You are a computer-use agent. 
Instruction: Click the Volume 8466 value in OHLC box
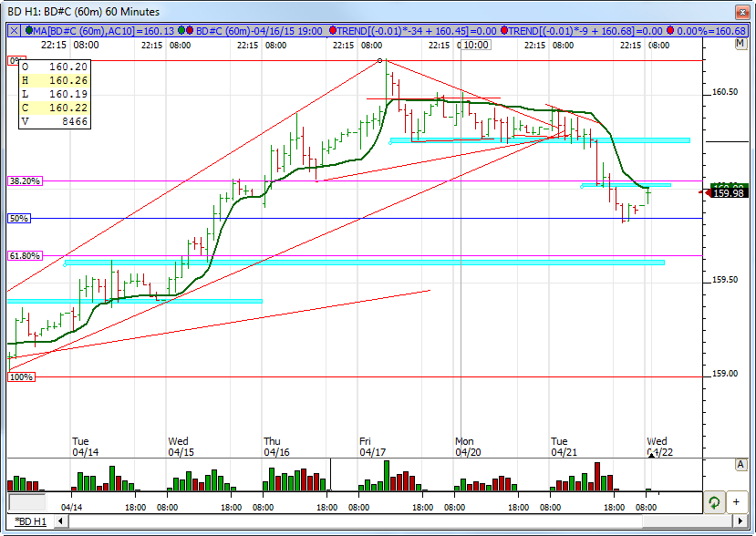(74, 121)
